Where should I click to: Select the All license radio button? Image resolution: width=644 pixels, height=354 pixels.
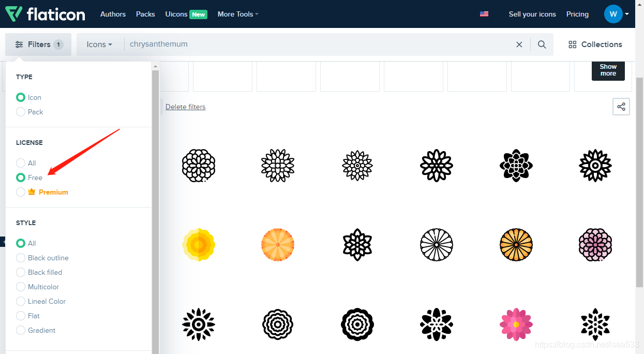click(x=21, y=163)
